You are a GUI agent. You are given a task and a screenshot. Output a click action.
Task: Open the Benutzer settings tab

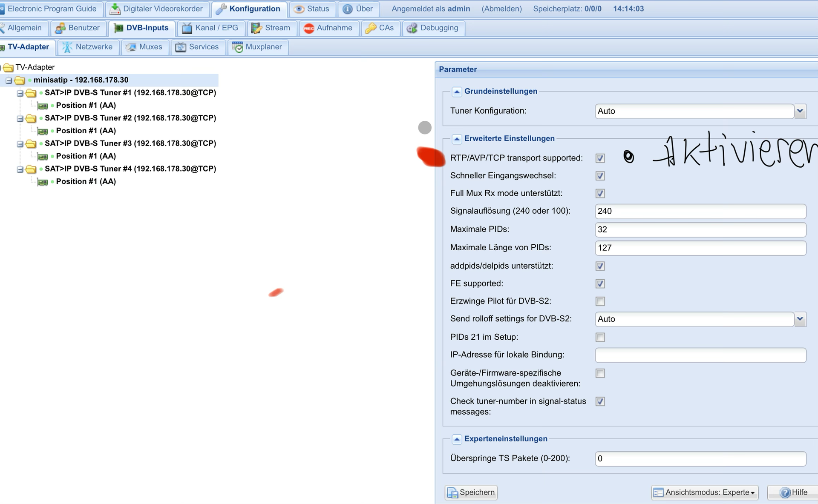(x=78, y=28)
